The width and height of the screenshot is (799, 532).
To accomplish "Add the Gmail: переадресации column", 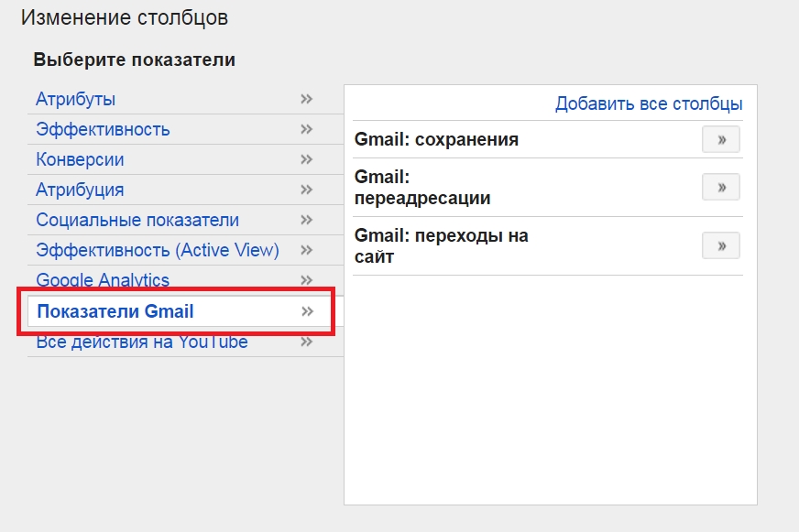I will pyautogui.click(x=720, y=188).
